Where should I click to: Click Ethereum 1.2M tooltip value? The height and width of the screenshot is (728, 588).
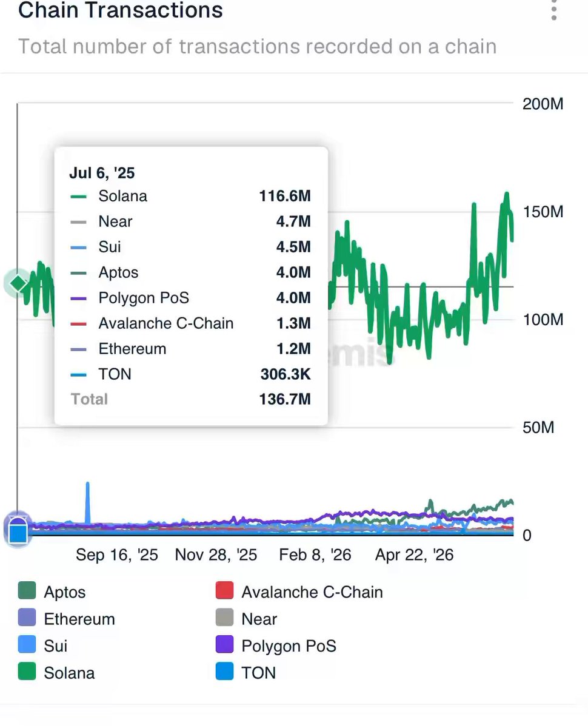coord(293,349)
